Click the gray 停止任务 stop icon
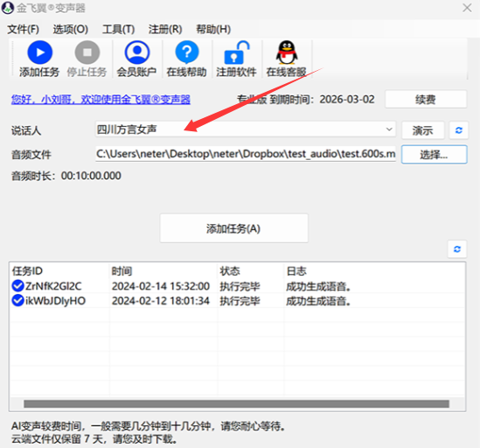This screenshot has height=448, width=480. [87, 52]
